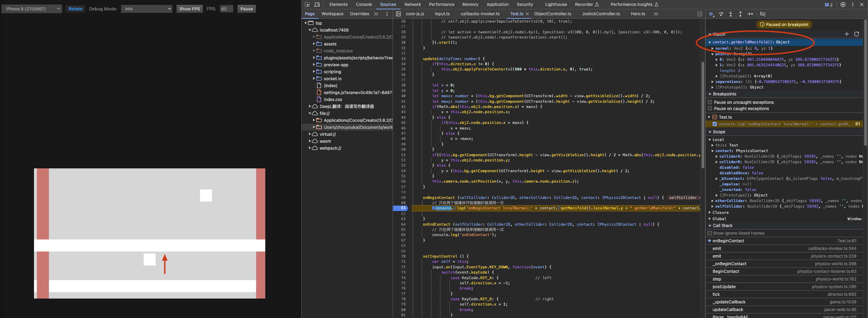Step into the next function call
868x318 pixels.
731,14
